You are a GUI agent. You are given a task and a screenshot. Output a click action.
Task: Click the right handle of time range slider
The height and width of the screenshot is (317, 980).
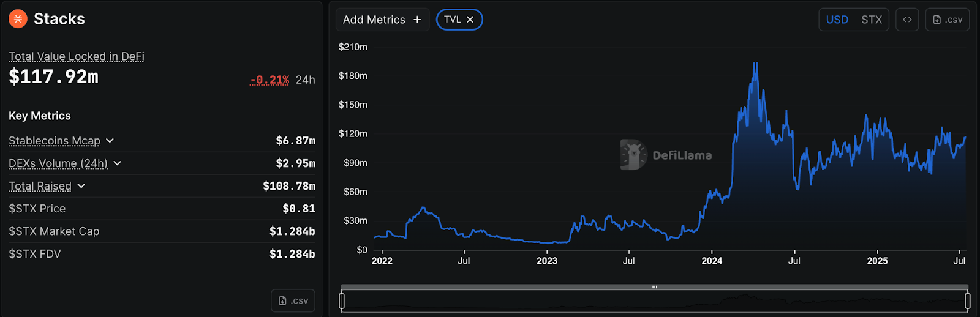coord(967,300)
